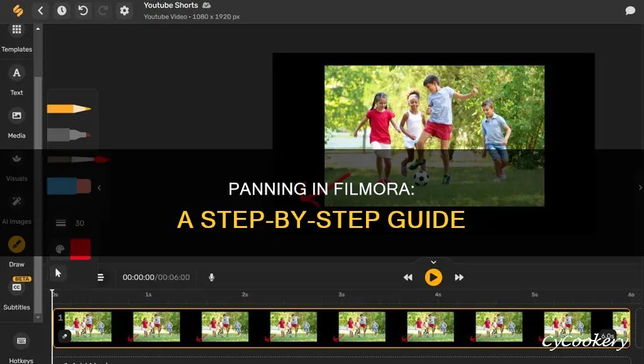Redo the last undone action
This screenshot has height=364, width=644.
pos(103,10)
